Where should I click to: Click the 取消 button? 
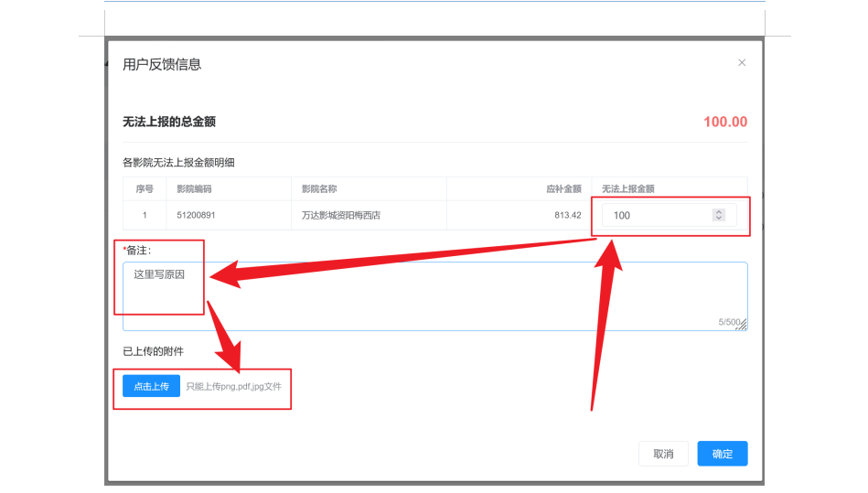[x=663, y=454]
